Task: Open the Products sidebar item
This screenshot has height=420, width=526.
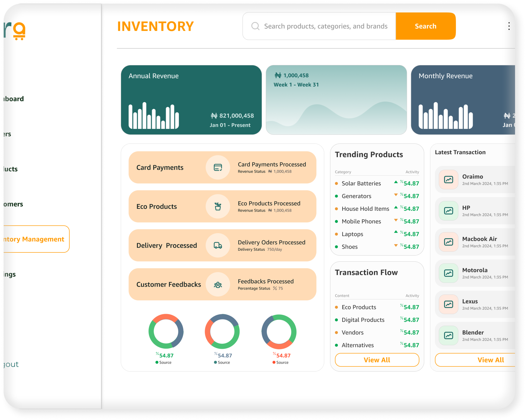Action: tap(10, 169)
